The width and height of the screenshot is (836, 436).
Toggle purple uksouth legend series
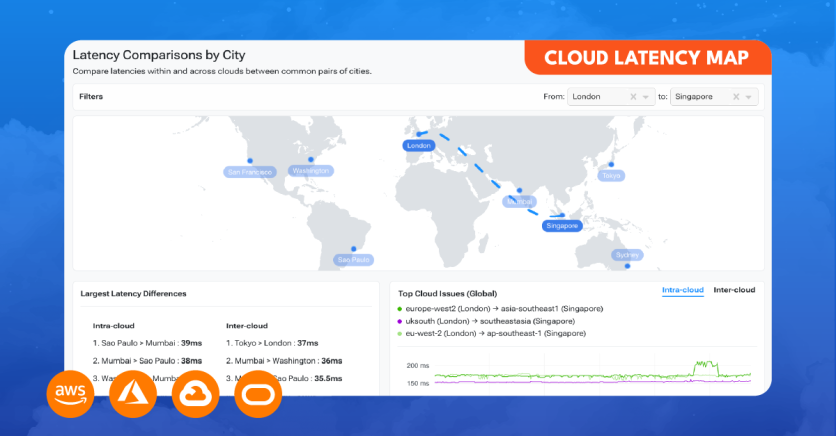click(x=486, y=321)
